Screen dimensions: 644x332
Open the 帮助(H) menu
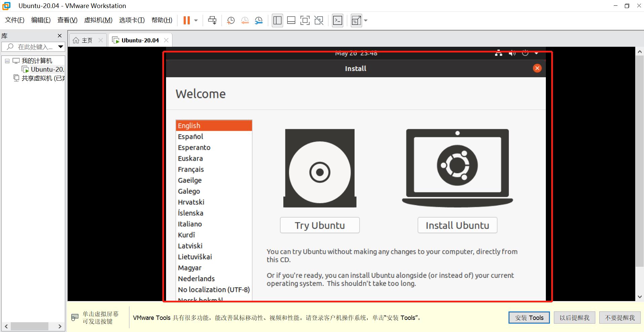pos(162,20)
